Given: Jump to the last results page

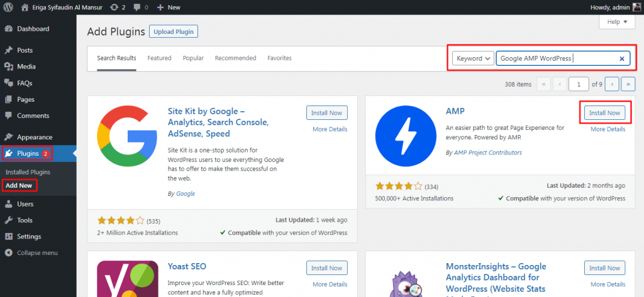Looking at the screenshot, I should pyautogui.click(x=628, y=84).
